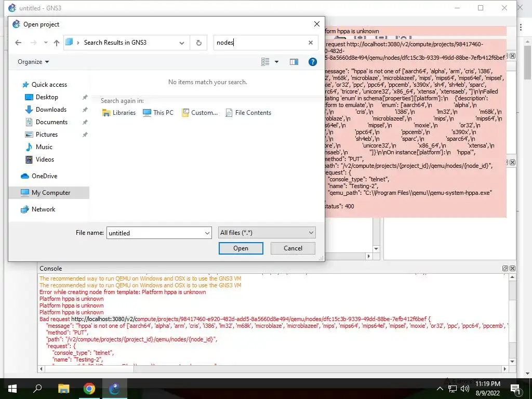The height and width of the screenshot is (399, 532).
Task: Click the workspace scrollbar down arrow
Action: coord(376,249)
